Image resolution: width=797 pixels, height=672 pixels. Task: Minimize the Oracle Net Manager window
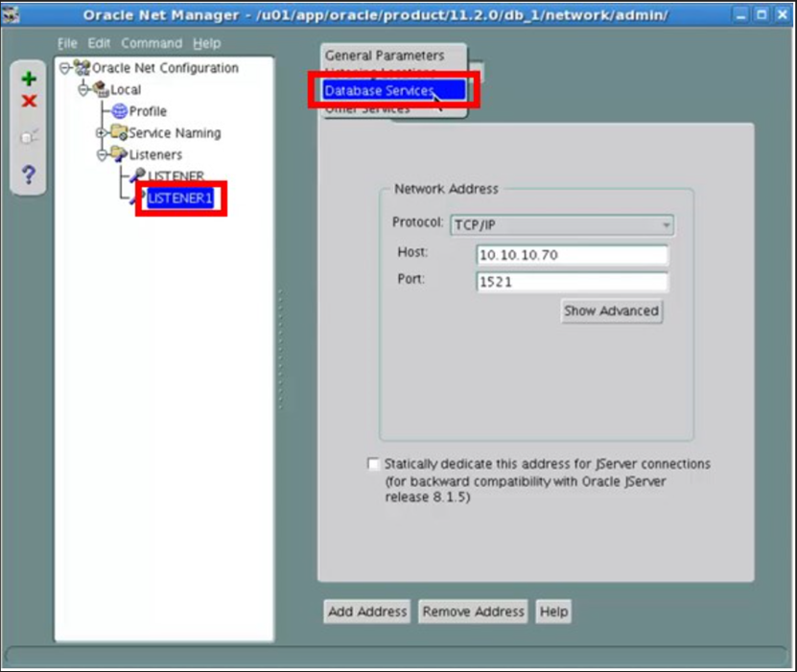coord(741,14)
